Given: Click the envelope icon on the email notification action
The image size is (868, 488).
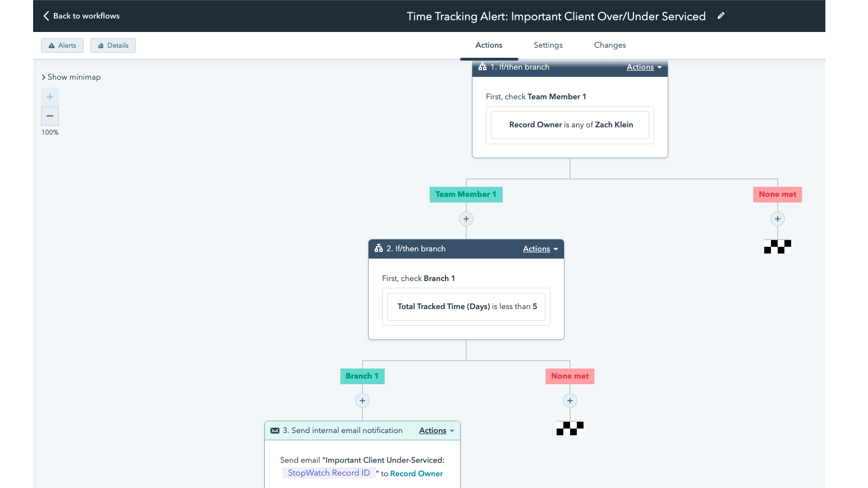Looking at the screenshot, I should 275,430.
